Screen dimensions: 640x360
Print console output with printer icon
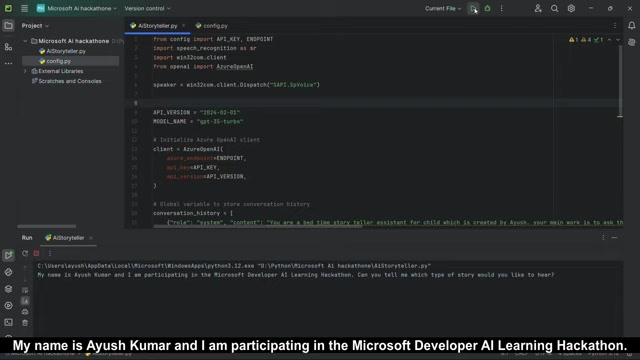coord(25,312)
